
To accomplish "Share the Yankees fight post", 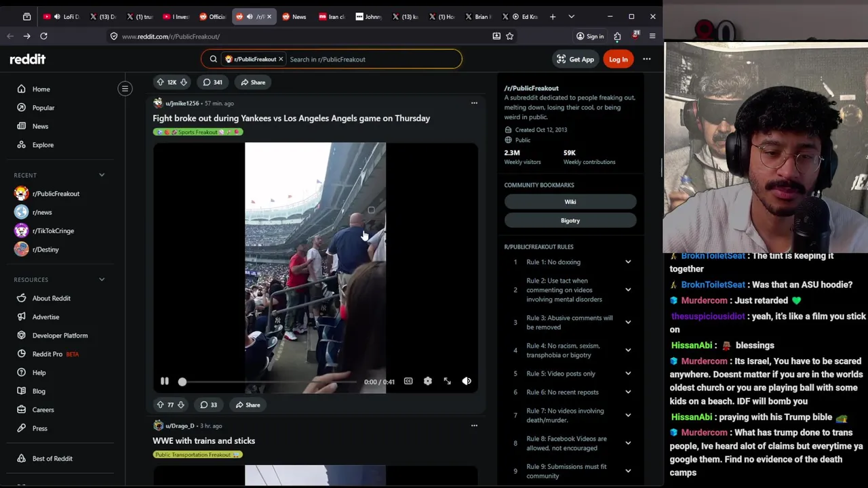I will point(248,405).
